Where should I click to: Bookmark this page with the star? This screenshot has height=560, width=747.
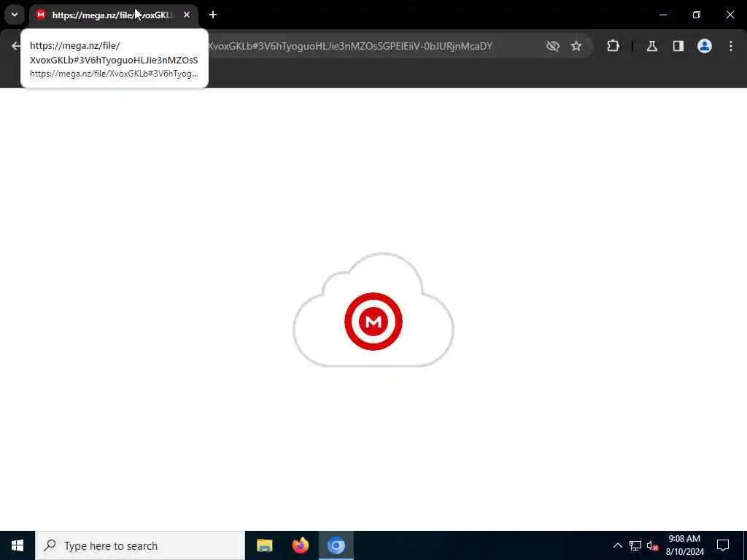(x=576, y=46)
